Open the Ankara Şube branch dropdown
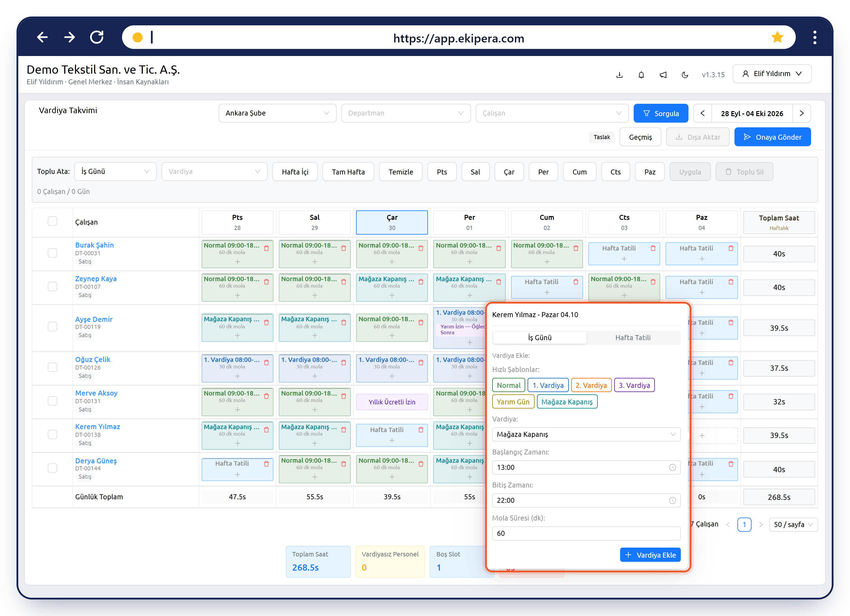The image size is (850, 616). (x=277, y=113)
